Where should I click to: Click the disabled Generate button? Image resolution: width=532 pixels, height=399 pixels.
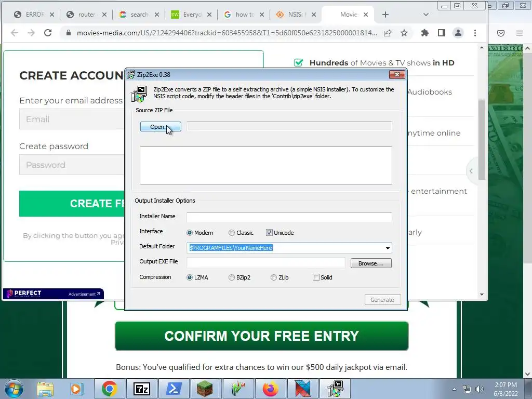382,300
